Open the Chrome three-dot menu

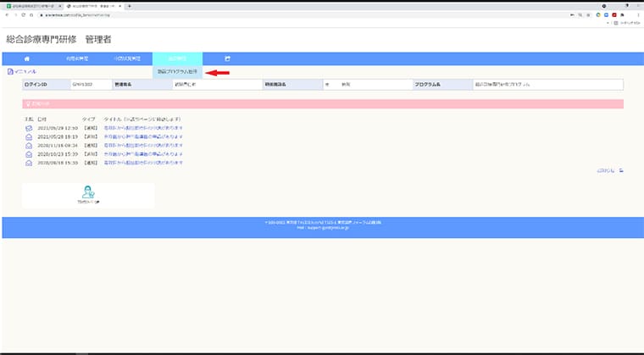pyautogui.click(x=638, y=14)
